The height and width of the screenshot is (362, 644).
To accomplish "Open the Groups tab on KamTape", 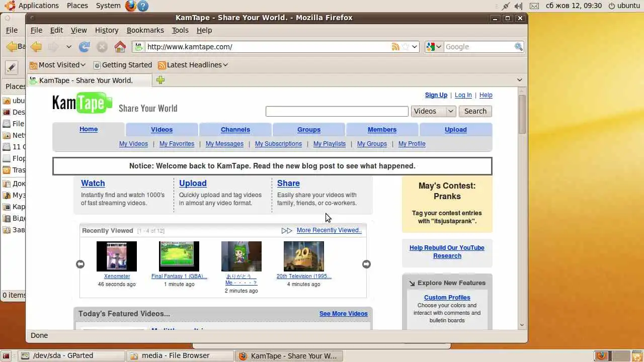I will 309,129.
